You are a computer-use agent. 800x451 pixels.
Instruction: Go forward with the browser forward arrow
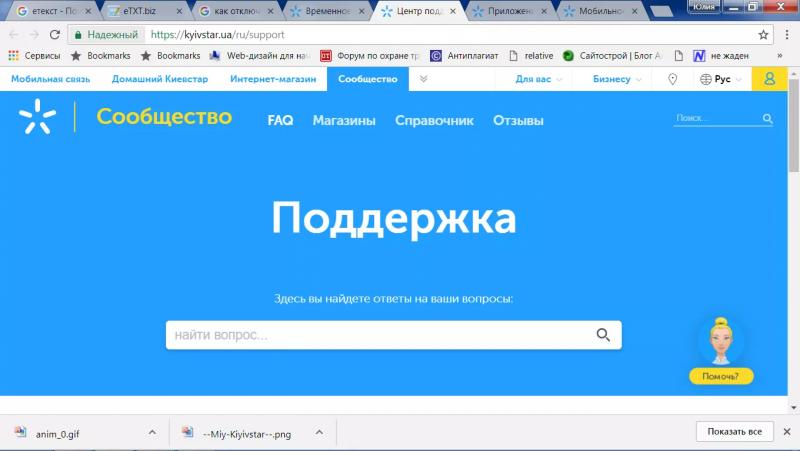pos(34,35)
